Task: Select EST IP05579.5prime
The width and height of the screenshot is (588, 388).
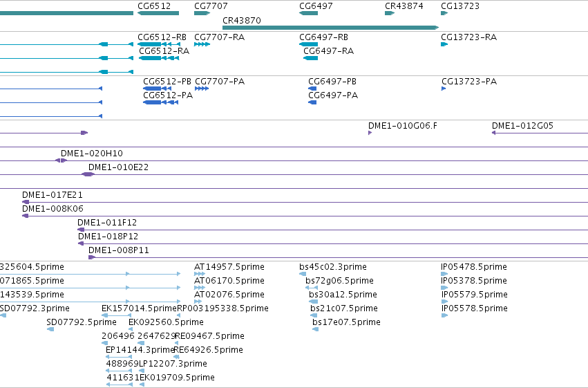Action: coord(445,302)
